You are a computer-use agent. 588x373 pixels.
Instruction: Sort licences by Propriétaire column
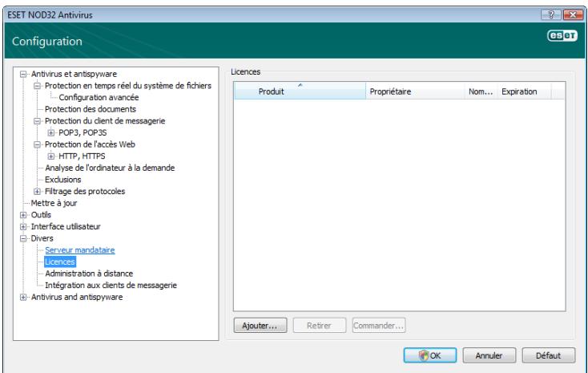(x=415, y=91)
